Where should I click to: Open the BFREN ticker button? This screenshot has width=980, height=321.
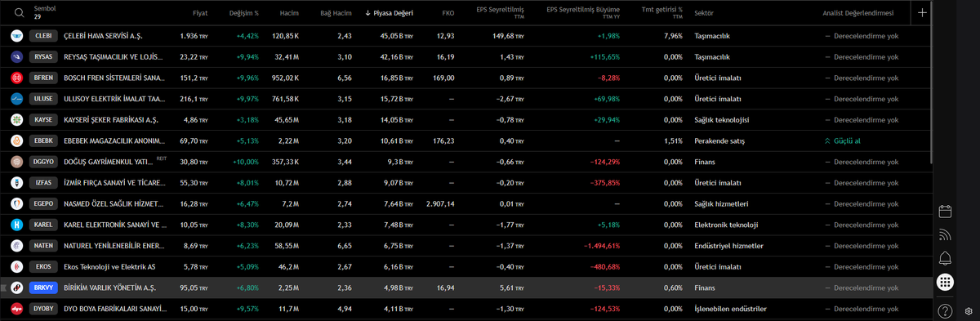point(42,78)
